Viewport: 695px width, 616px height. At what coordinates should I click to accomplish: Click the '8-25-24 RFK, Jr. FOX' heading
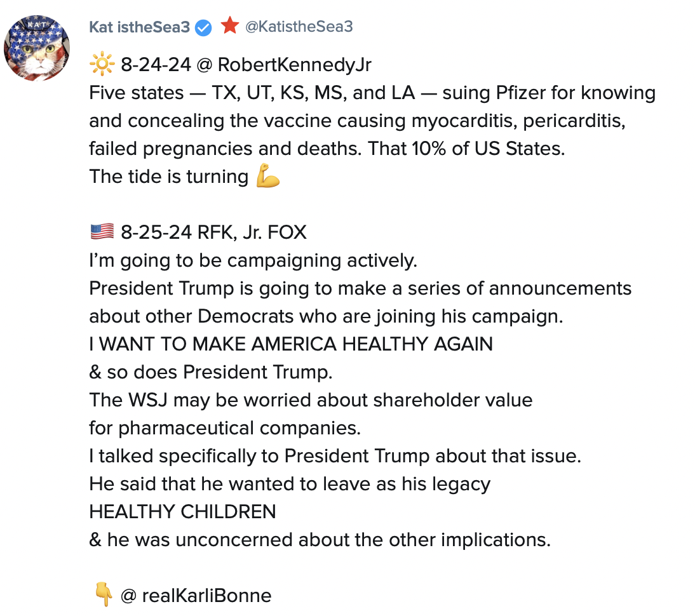pos(213,232)
